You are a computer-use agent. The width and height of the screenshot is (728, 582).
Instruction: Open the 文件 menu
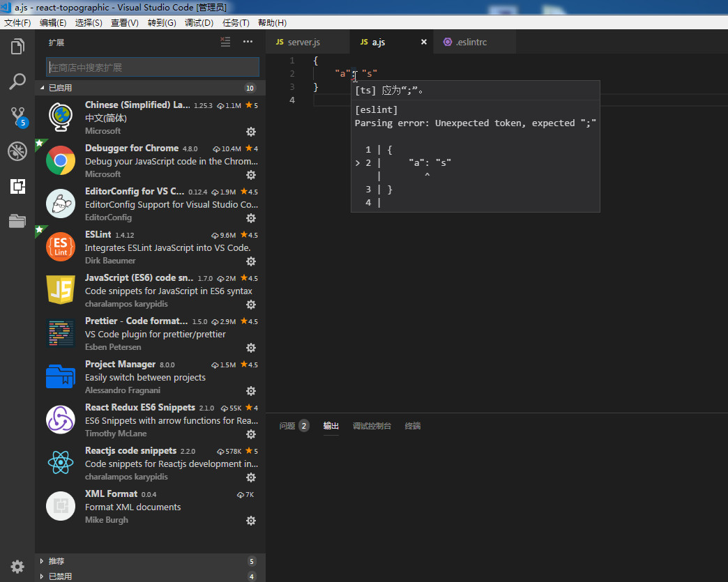(17, 22)
